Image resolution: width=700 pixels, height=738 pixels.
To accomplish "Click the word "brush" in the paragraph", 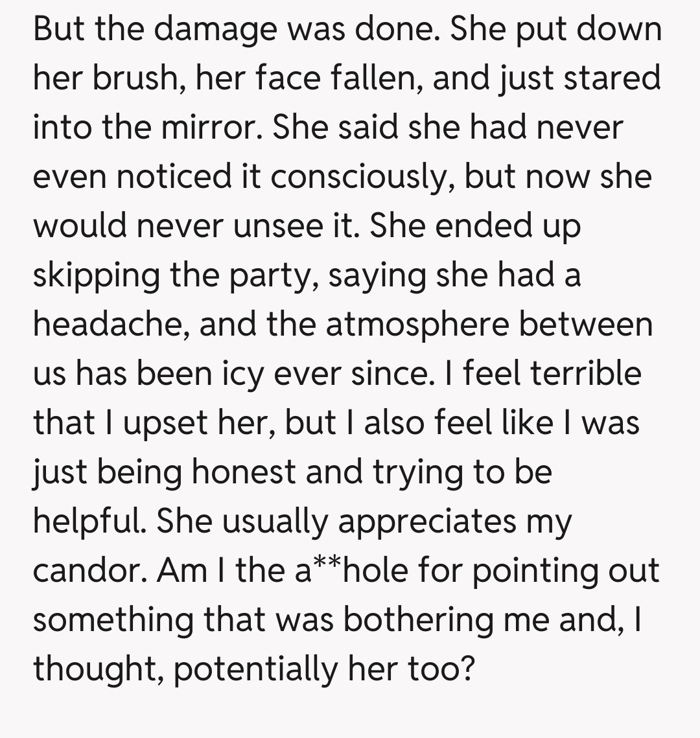I will (x=134, y=80).
